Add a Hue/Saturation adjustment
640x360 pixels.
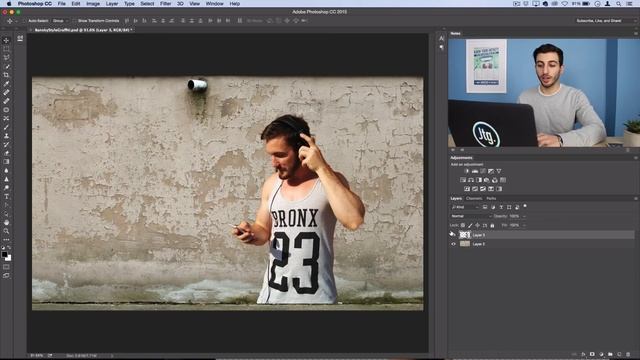pyautogui.click(x=463, y=180)
